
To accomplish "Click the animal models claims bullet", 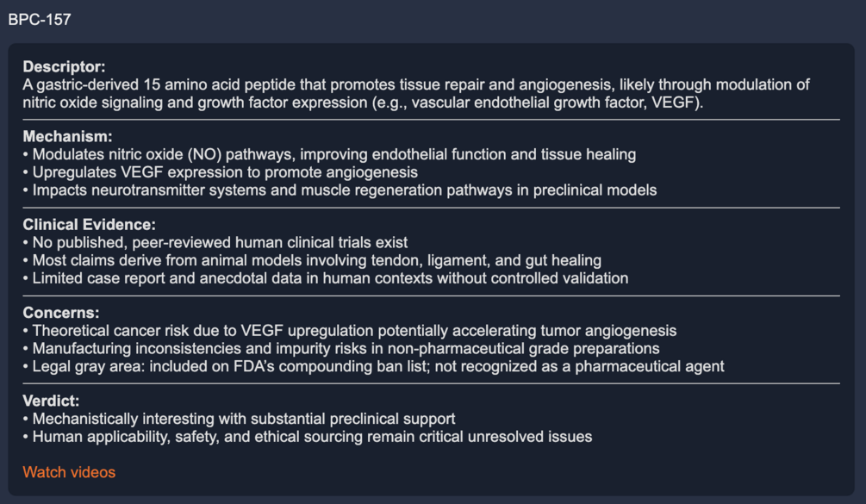I will (316, 260).
